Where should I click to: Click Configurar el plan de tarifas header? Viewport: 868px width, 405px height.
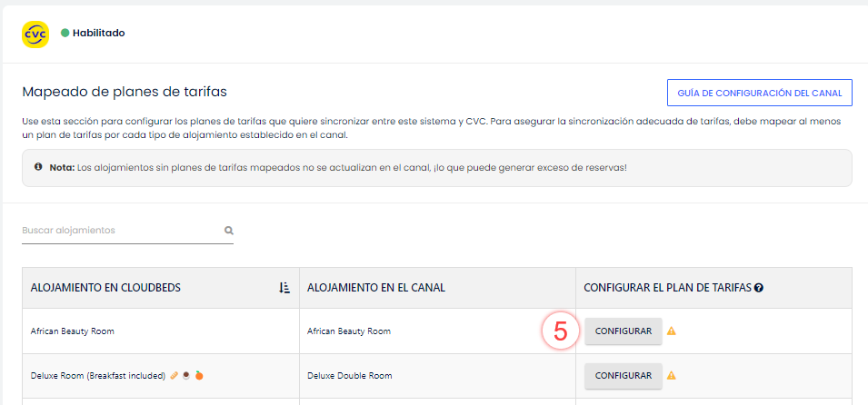point(667,288)
